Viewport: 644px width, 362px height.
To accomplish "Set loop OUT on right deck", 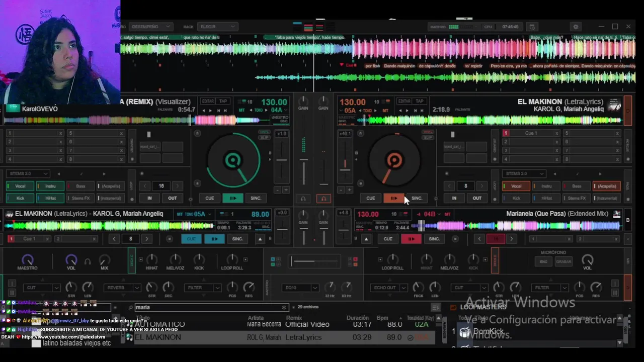I will 477,198.
